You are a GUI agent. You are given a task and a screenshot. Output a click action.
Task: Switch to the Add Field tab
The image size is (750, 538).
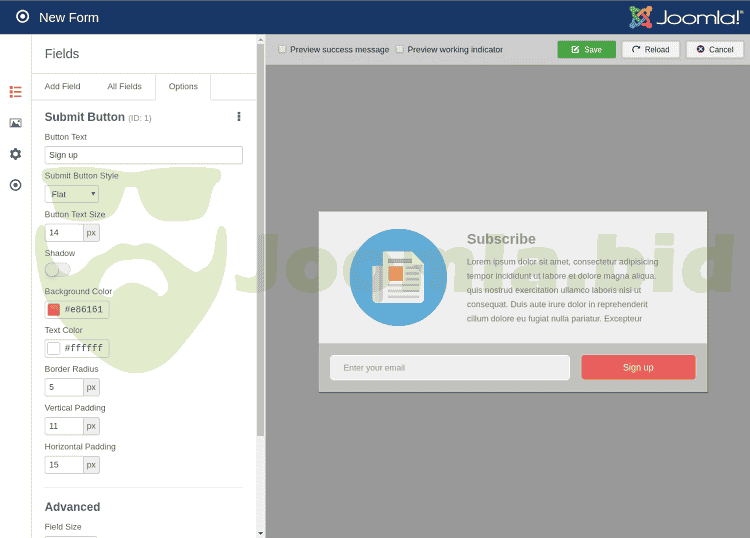(x=62, y=87)
